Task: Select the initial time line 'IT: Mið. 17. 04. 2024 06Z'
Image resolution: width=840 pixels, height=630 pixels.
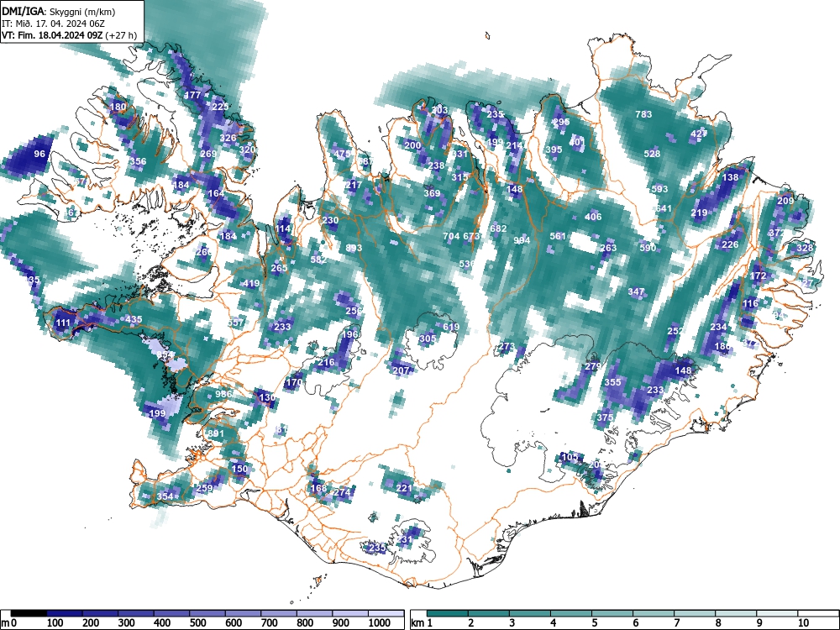Action: click(x=53, y=24)
